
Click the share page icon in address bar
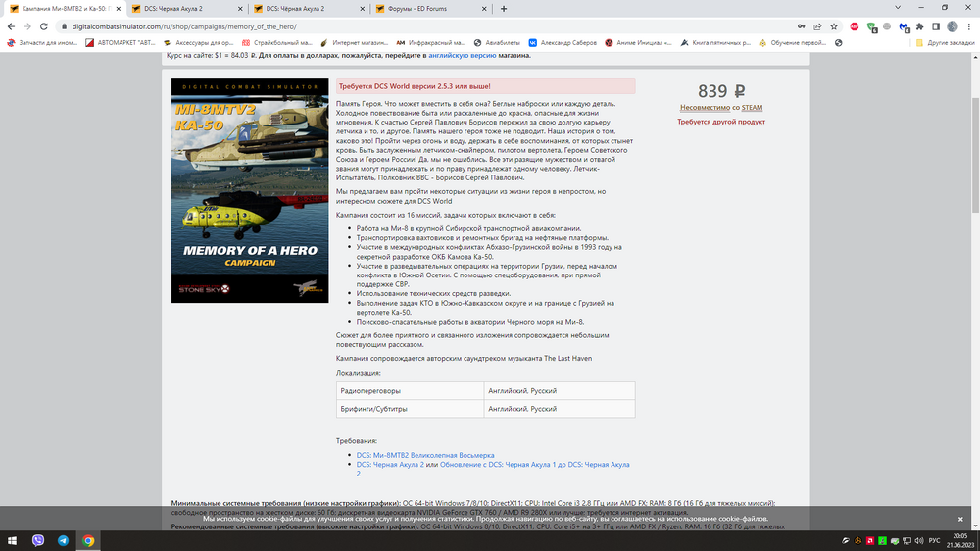tap(817, 26)
